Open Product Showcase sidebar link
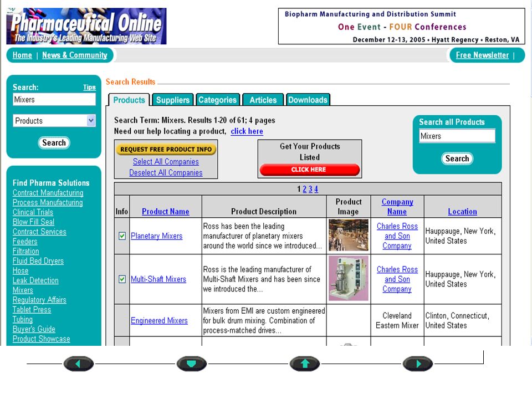 (x=42, y=339)
